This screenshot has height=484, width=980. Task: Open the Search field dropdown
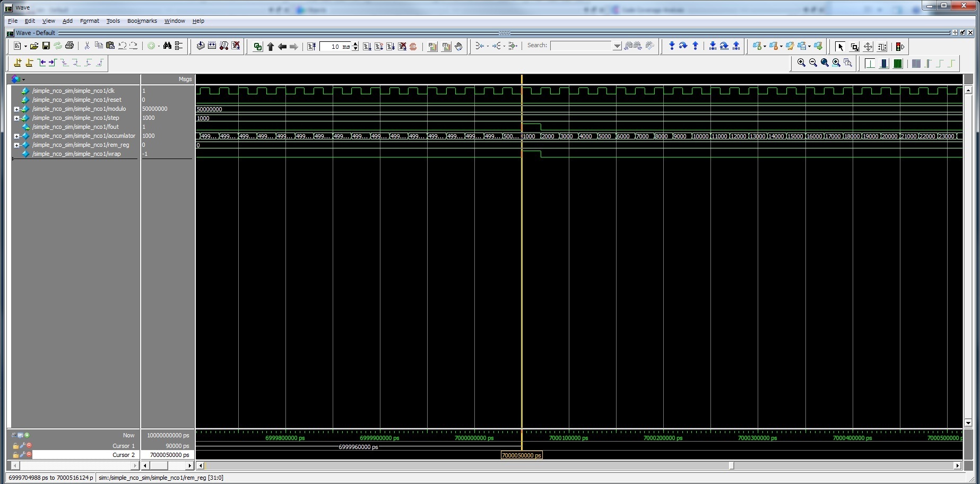[x=617, y=46]
